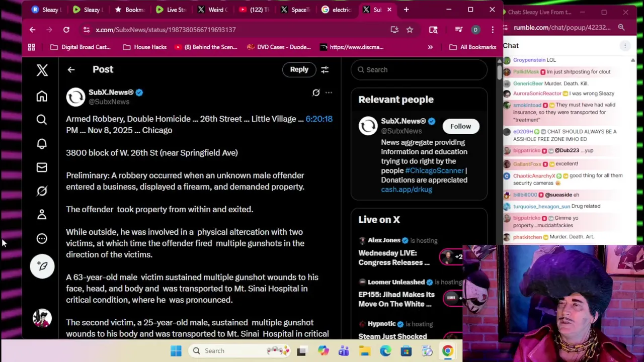Navigate back in Chrome toolbar
Viewport: 644px width, 362px height.
pos(32,30)
